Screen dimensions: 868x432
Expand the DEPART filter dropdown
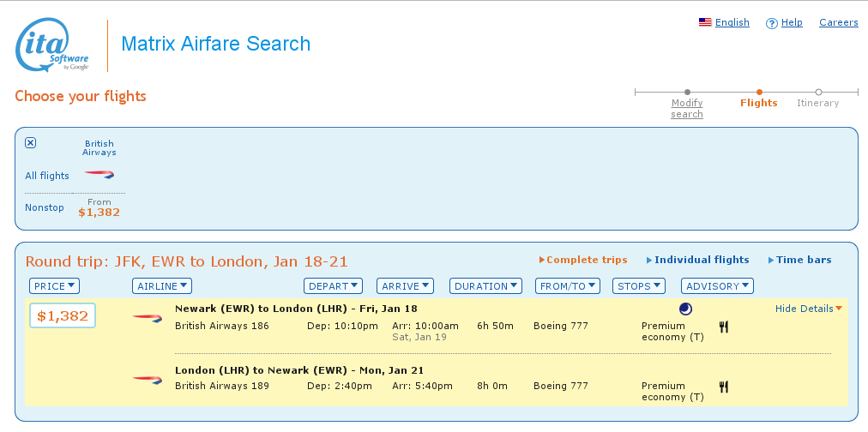point(333,286)
